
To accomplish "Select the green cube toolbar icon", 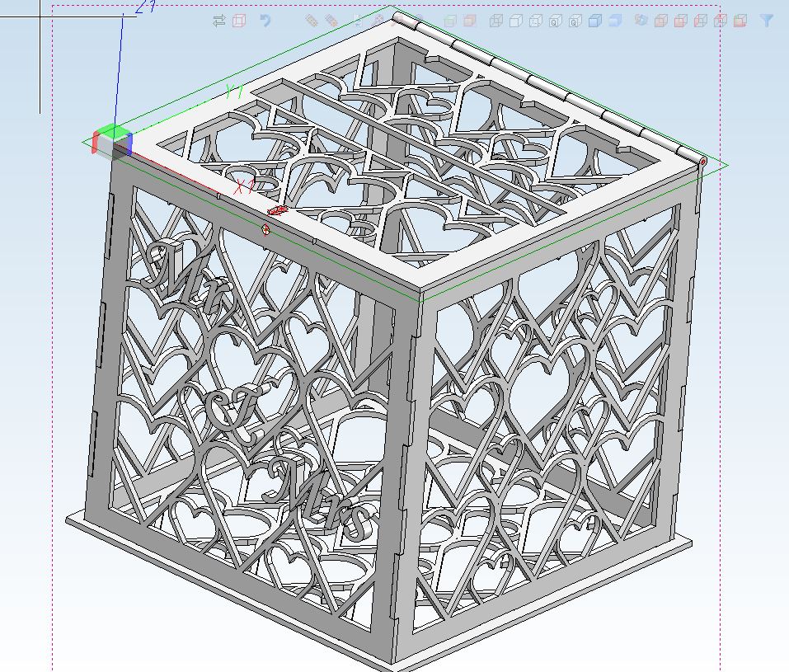I will pos(450,21).
